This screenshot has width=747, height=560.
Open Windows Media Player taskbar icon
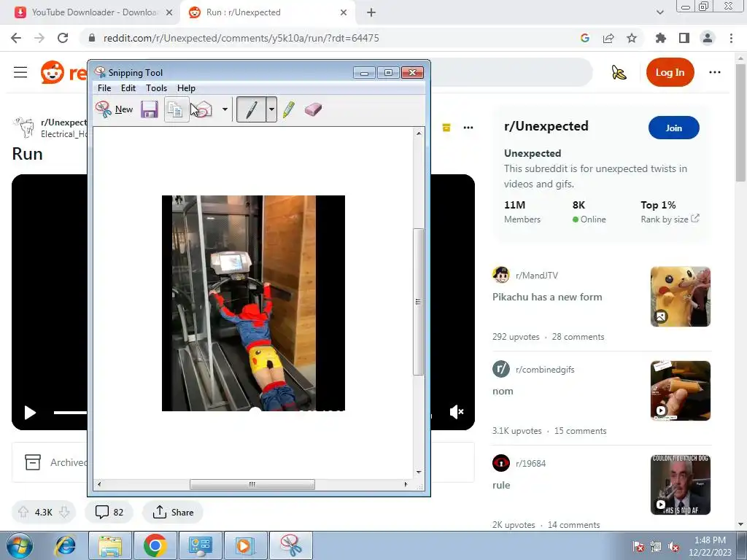click(245, 545)
